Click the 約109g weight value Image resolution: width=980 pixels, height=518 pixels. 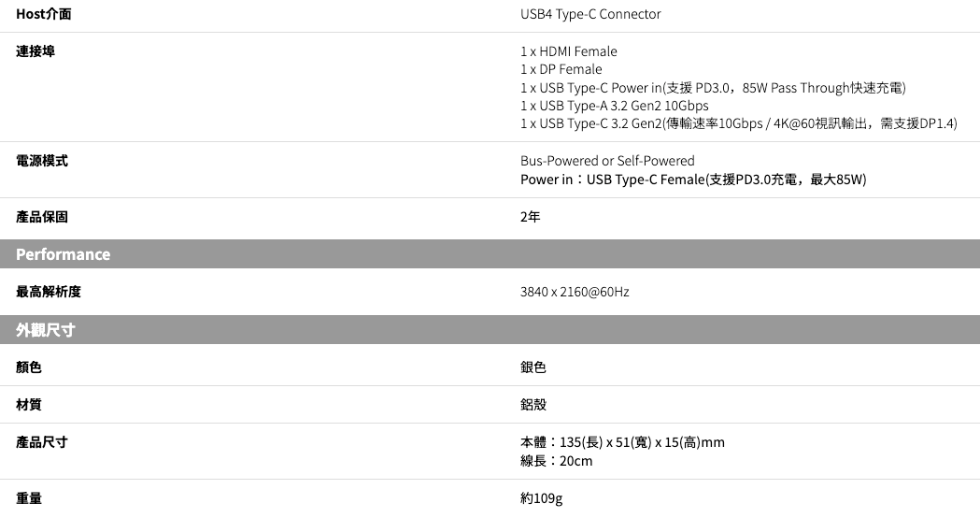[542, 498]
